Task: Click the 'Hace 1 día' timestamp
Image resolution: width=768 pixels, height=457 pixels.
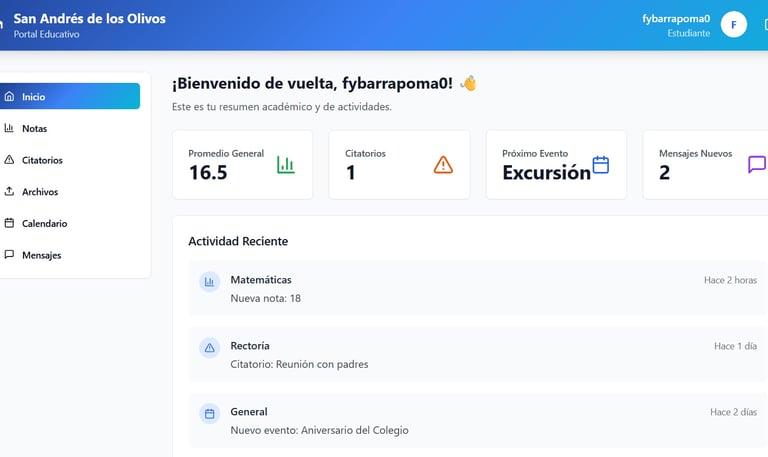Action: click(x=735, y=346)
